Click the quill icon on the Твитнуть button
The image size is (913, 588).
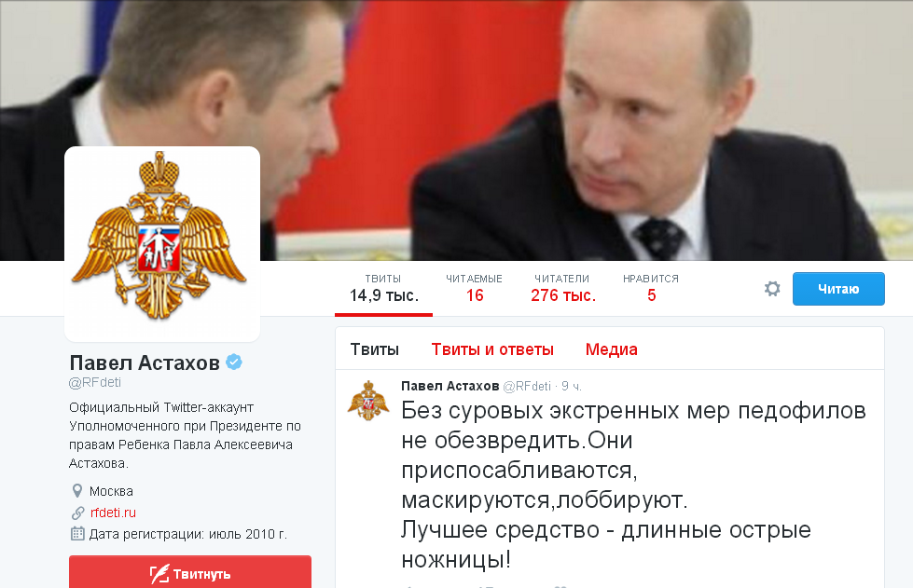coord(159,574)
